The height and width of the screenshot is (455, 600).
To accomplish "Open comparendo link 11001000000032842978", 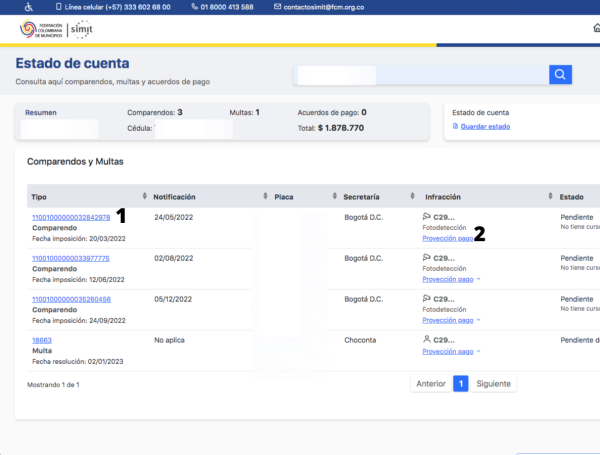I will pyautogui.click(x=71, y=217).
